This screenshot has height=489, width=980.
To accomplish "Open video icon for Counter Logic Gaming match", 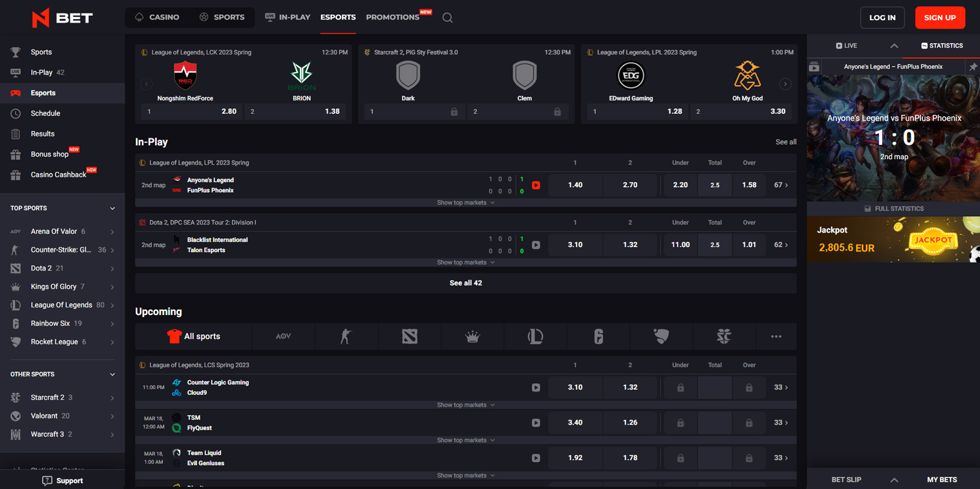I will click(536, 387).
